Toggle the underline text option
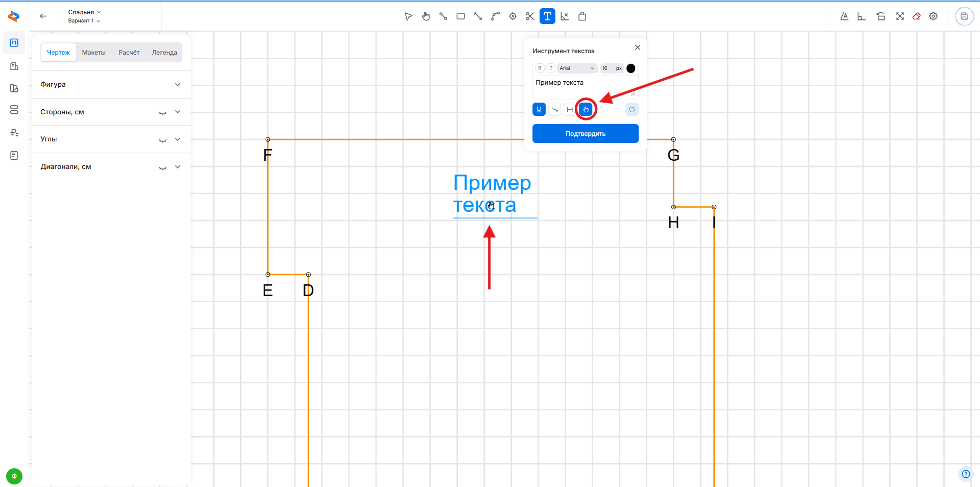This screenshot has height=487, width=980. pyautogui.click(x=539, y=110)
